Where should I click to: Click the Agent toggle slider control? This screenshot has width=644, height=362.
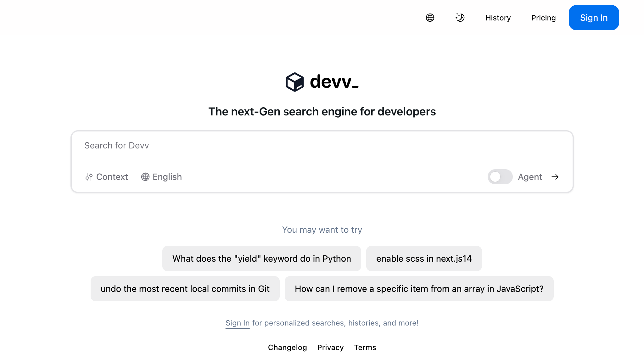click(500, 177)
